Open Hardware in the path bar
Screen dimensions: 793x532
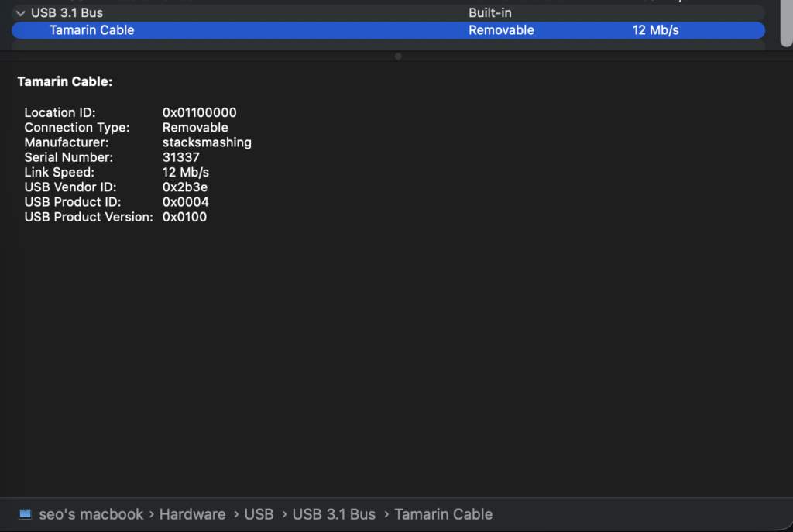pyautogui.click(x=192, y=514)
